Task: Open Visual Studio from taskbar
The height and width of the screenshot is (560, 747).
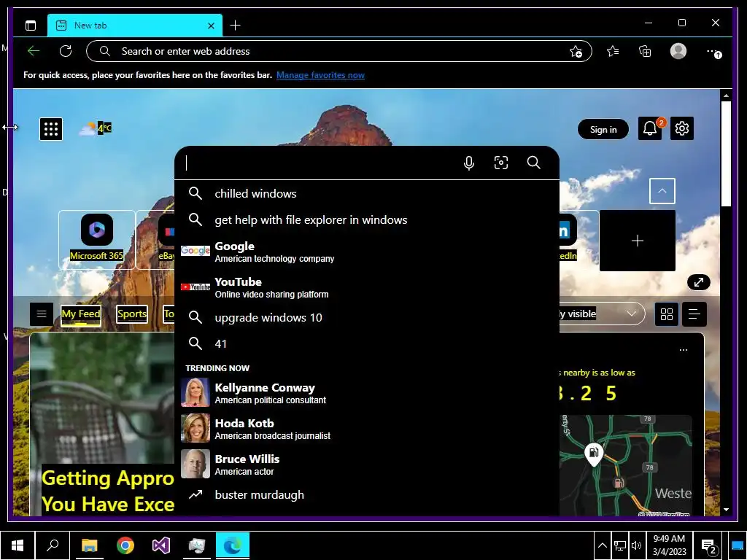Action: pos(161,545)
